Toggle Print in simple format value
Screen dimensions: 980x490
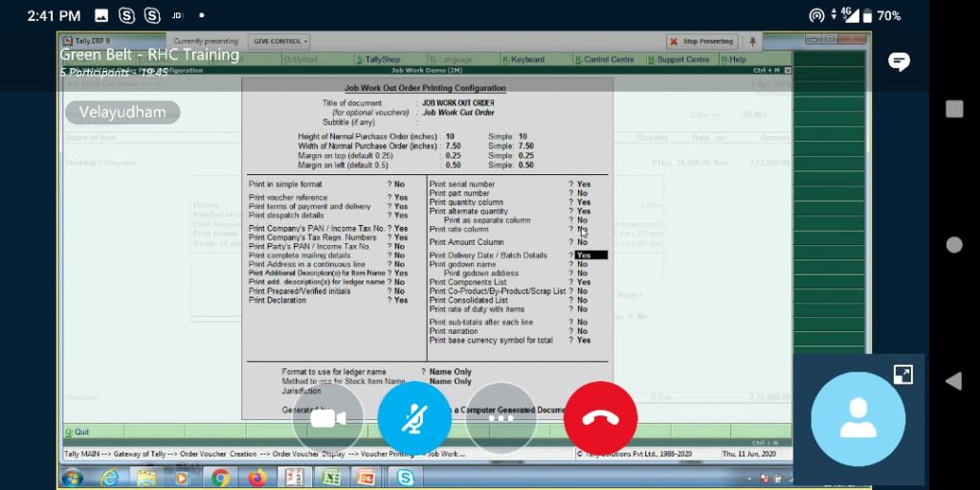pyautogui.click(x=399, y=185)
